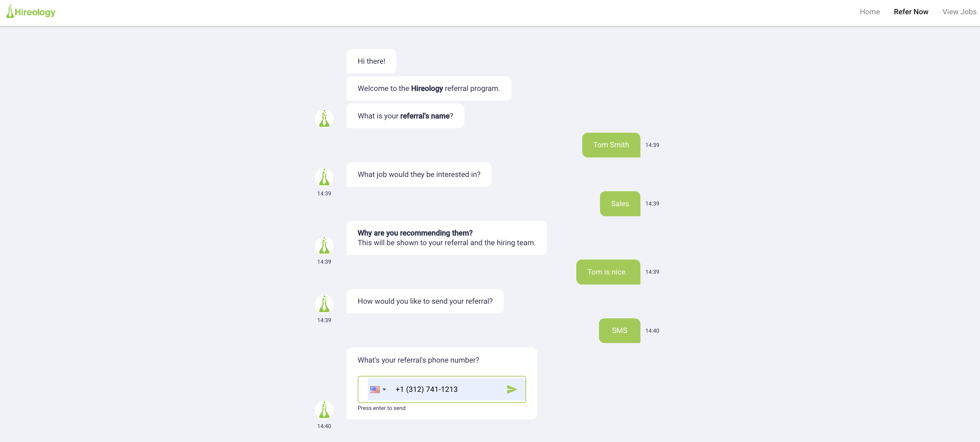The height and width of the screenshot is (442, 980).
Task: Click the US flag icon in phone field
Action: coord(375,389)
